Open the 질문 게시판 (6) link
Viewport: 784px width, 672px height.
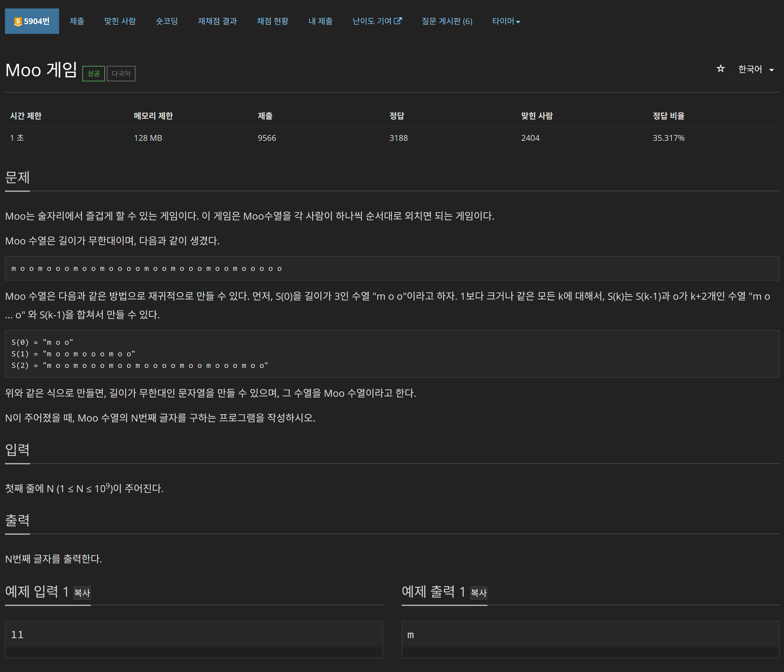tap(447, 21)
